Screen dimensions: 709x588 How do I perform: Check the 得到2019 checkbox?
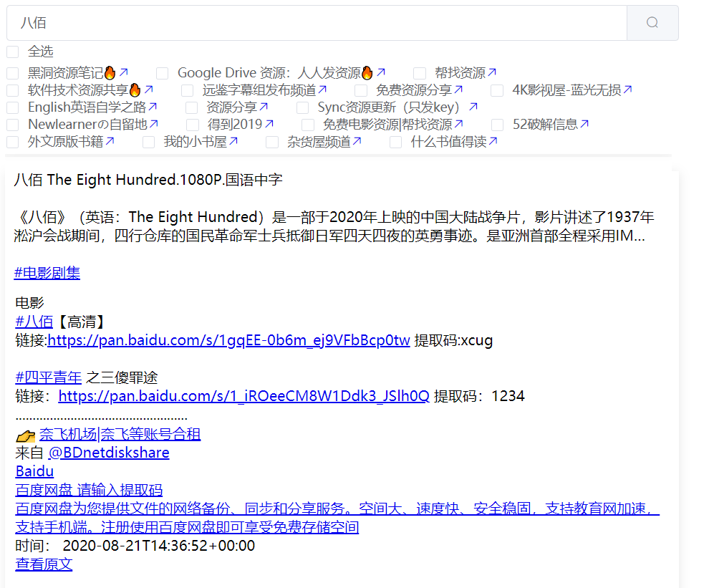[193, 125]
